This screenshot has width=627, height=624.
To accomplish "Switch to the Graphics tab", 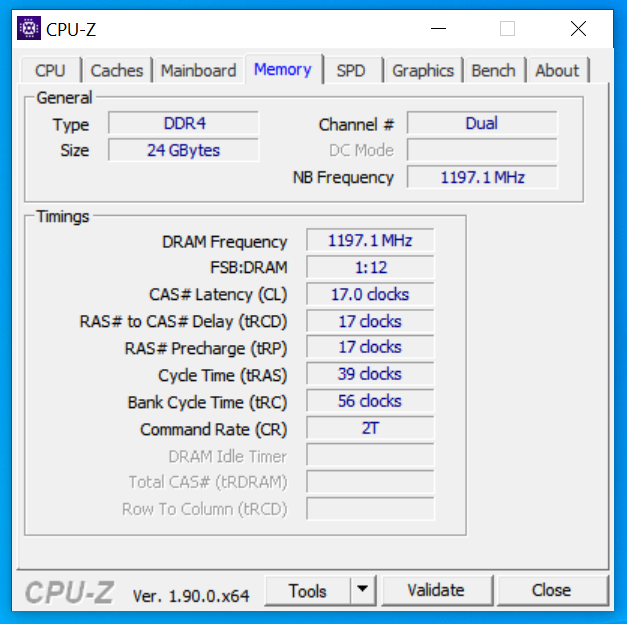I will pyautogui.click(x=423, y=71).
